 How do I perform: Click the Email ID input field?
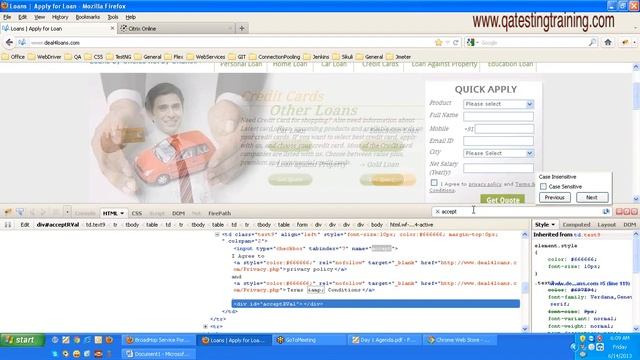pos(498,141)
